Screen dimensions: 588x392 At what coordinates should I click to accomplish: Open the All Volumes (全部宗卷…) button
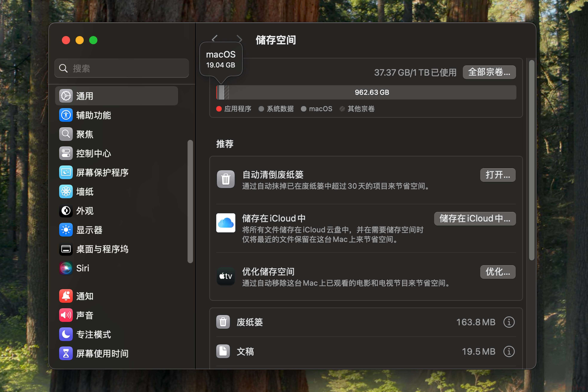coord(489,72)
